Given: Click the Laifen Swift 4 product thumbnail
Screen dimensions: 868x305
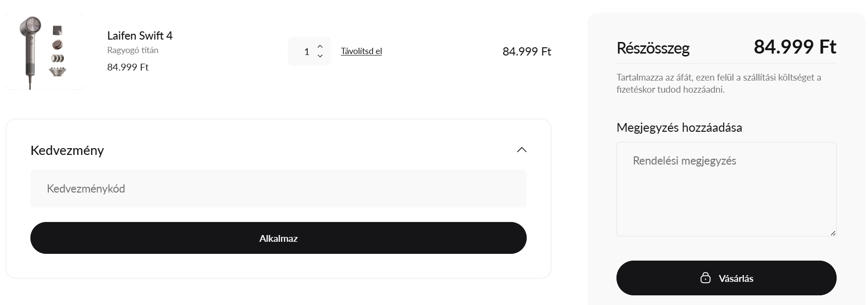Looking at the screenshot, I should 44,51.
